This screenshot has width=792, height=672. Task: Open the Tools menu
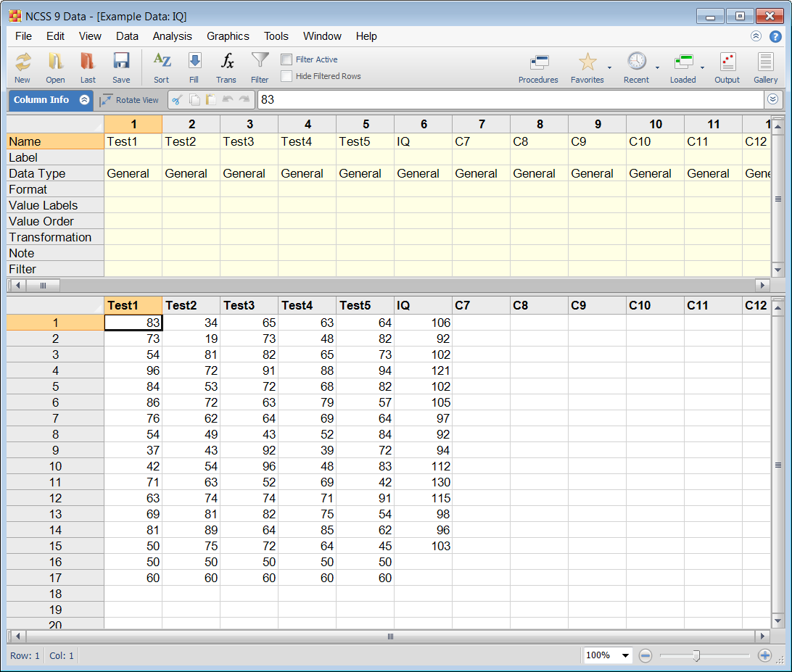pyautogui.click(x=276, y=36)
